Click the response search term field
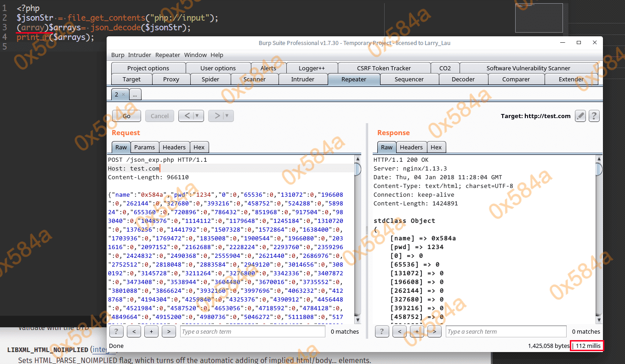This screenshot has height=364, width=625. tap(506, 331)
